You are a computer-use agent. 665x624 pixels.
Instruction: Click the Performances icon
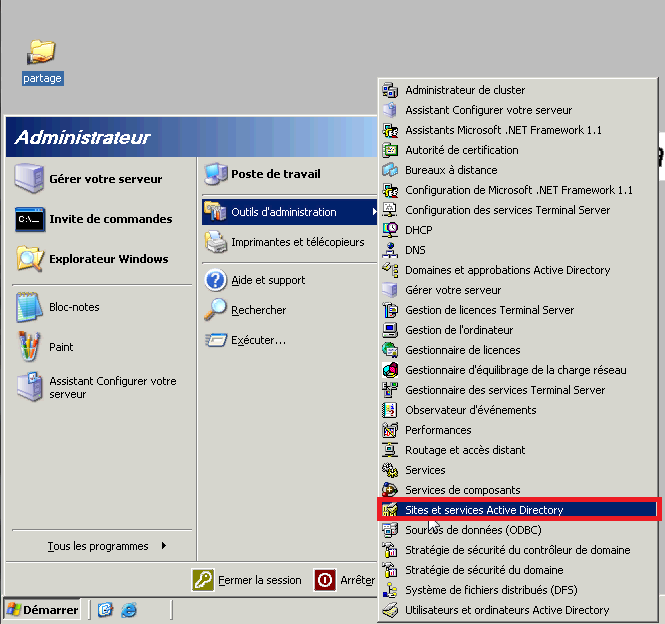pos(390,430)
